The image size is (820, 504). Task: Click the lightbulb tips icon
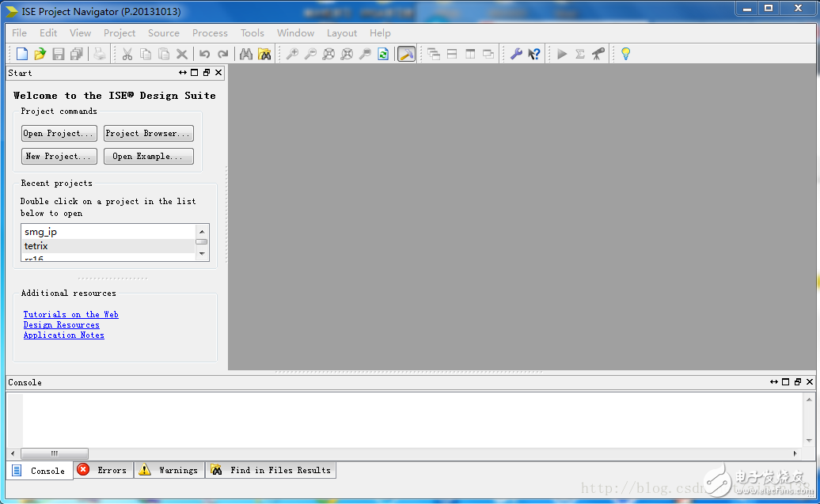624,53
